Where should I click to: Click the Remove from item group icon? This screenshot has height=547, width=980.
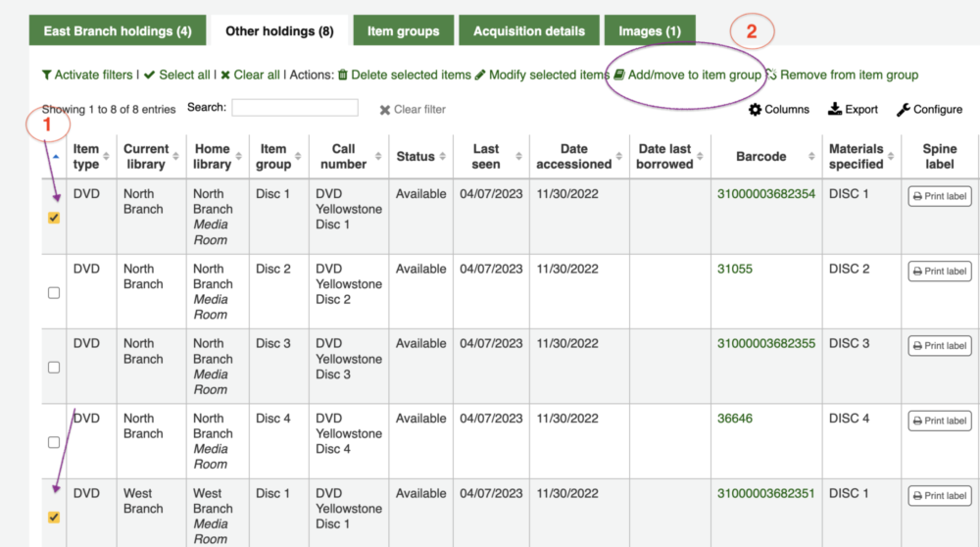[771, 75]
